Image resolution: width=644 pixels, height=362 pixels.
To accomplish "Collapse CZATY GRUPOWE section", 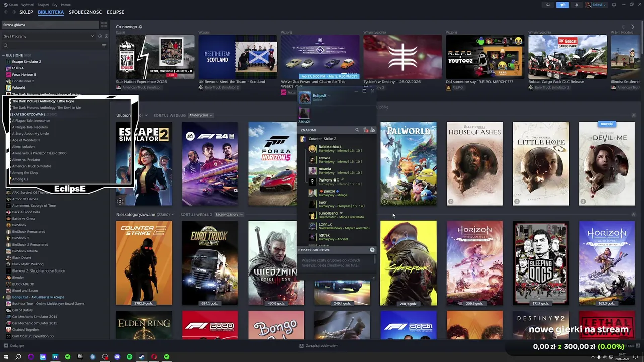I will click(x=298, y=250).
